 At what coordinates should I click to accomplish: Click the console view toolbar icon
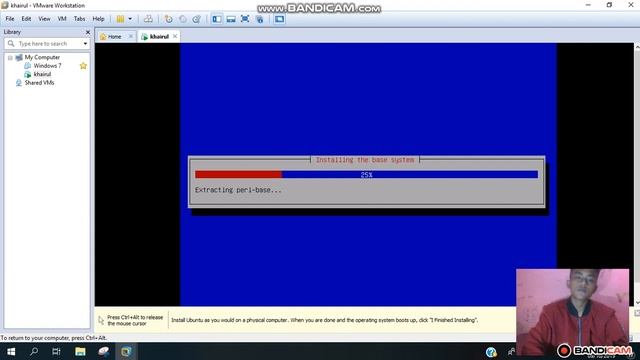coord(279,19)
